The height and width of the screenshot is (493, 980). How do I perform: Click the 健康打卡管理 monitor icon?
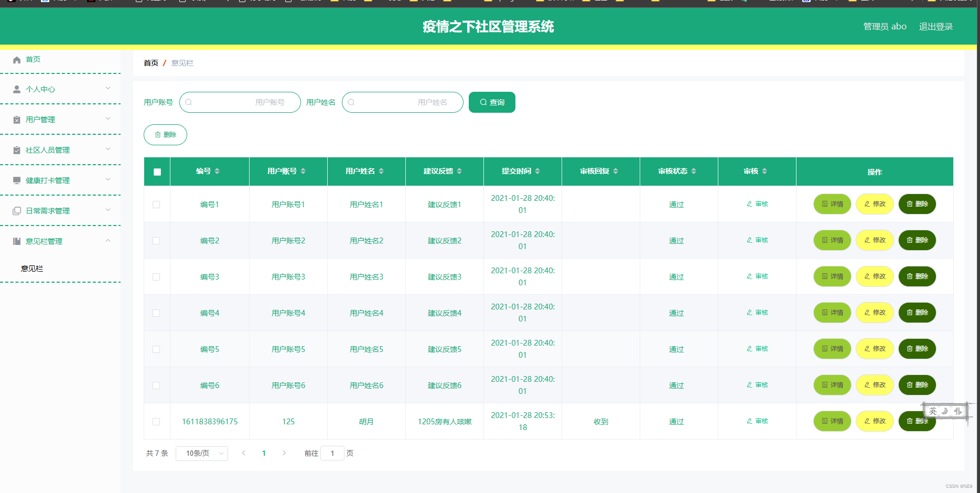click(17, 180)
